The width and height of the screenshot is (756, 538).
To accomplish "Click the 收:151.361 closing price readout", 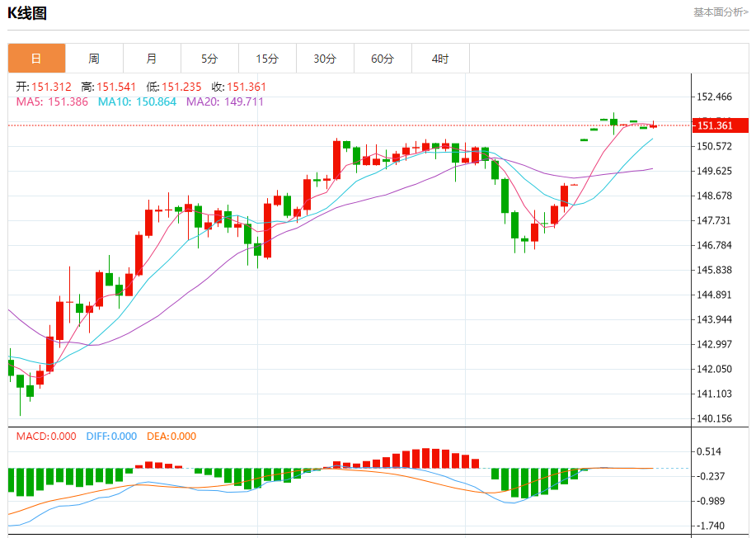I will 239,87.
